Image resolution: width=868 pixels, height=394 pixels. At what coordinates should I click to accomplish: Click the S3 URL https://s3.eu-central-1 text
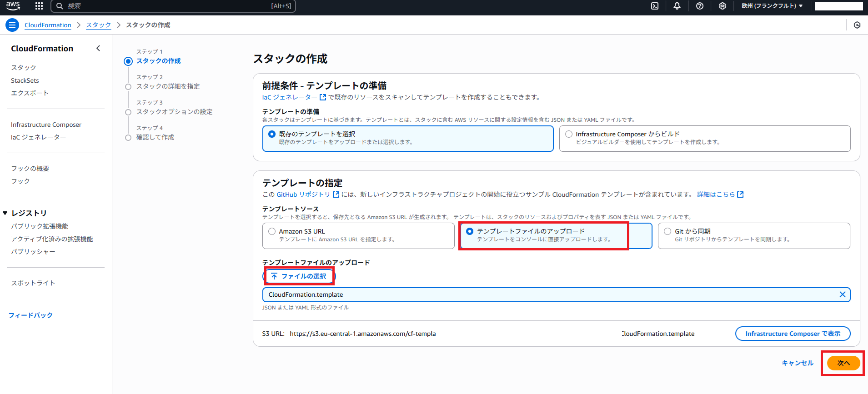(363, 334)
